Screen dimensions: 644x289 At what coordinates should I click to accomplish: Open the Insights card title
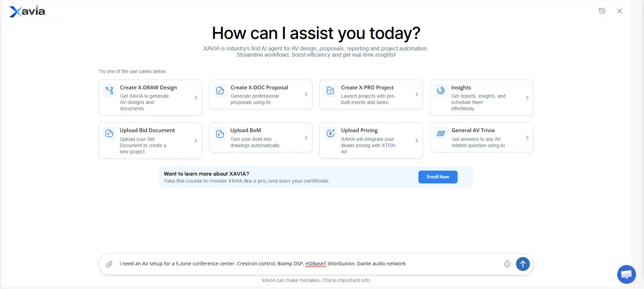[461, 88]
